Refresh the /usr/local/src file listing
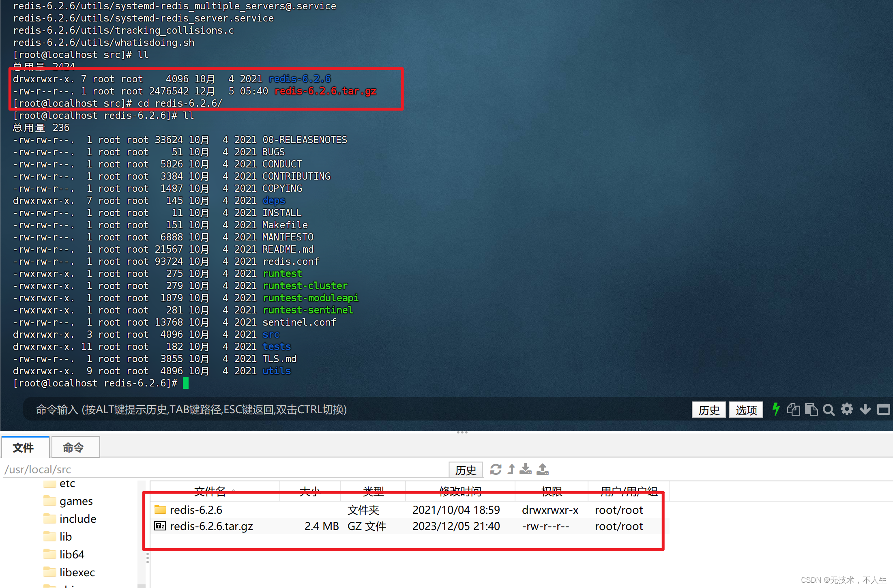 [x=496, y=470]
